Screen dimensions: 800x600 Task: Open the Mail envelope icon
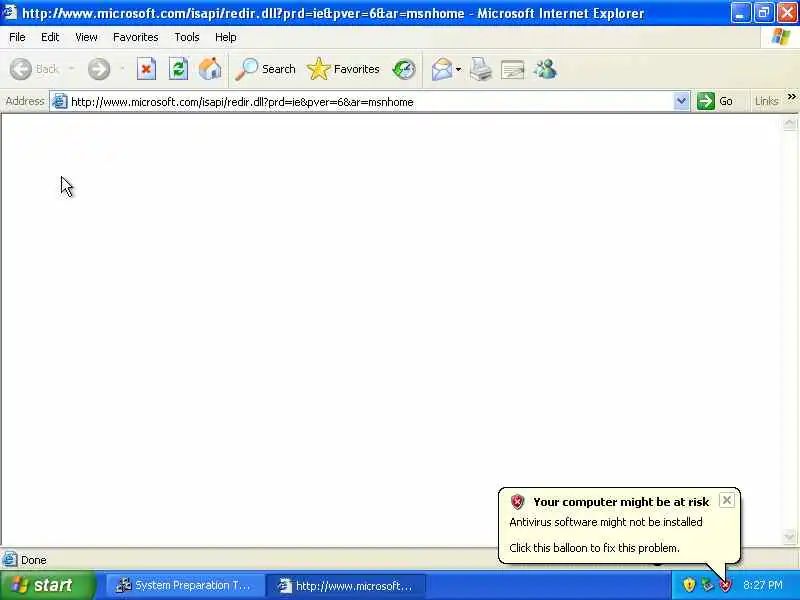(442, 69)
